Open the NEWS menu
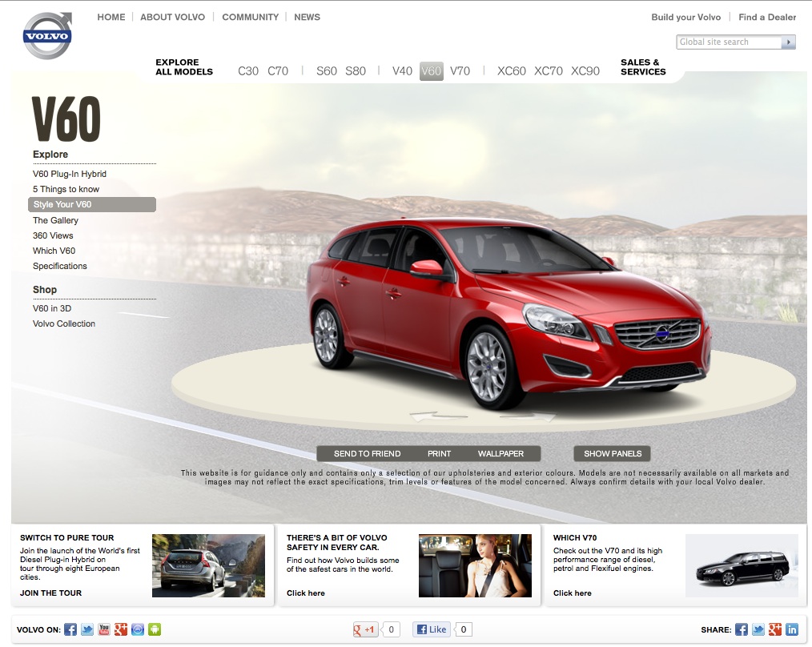This screenshot has height=647, width=812. (307, 17)
